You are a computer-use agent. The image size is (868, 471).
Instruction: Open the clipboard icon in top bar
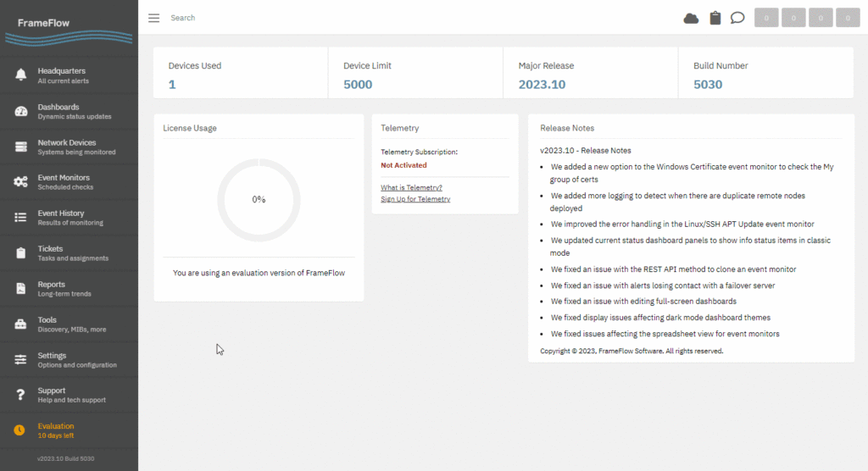(715, 18)
